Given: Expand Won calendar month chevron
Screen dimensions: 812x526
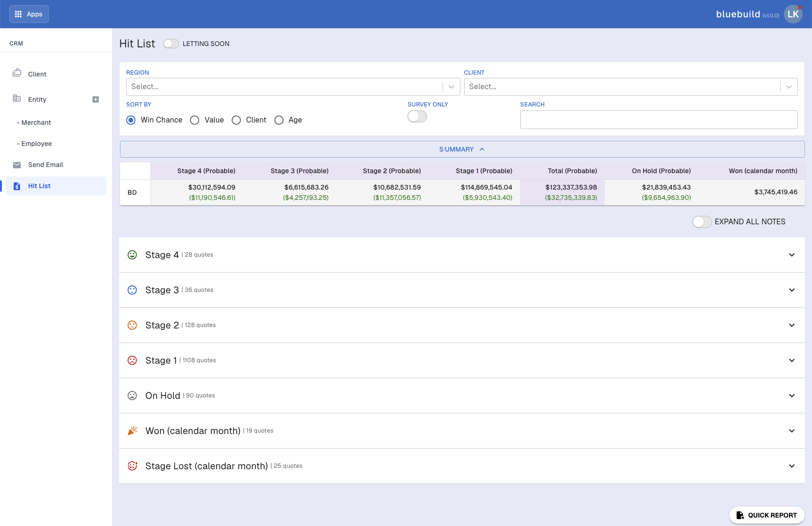Looking at the screenshot, I should 792,431.
